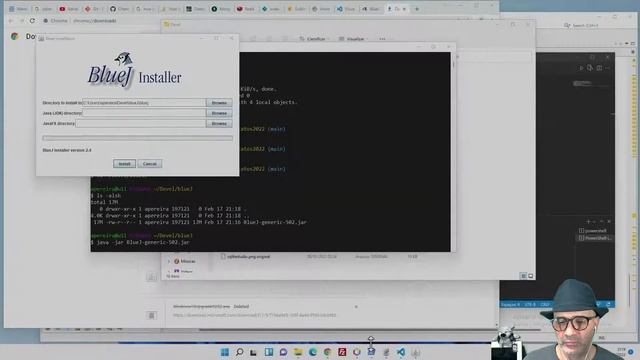Switch to the GitHub tab in Chrome
This screenshot has width=640, height=360.
point(120,9)
